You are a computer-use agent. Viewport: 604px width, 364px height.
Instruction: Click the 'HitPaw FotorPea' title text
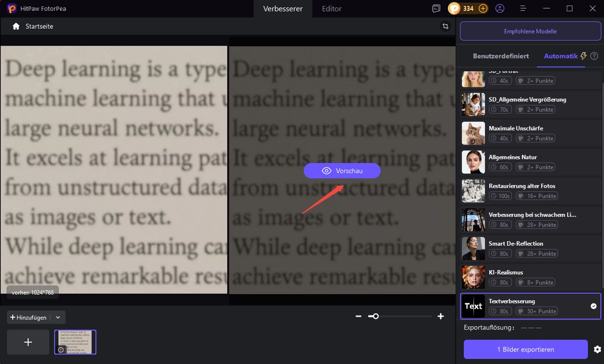click(x=44, y=8)
